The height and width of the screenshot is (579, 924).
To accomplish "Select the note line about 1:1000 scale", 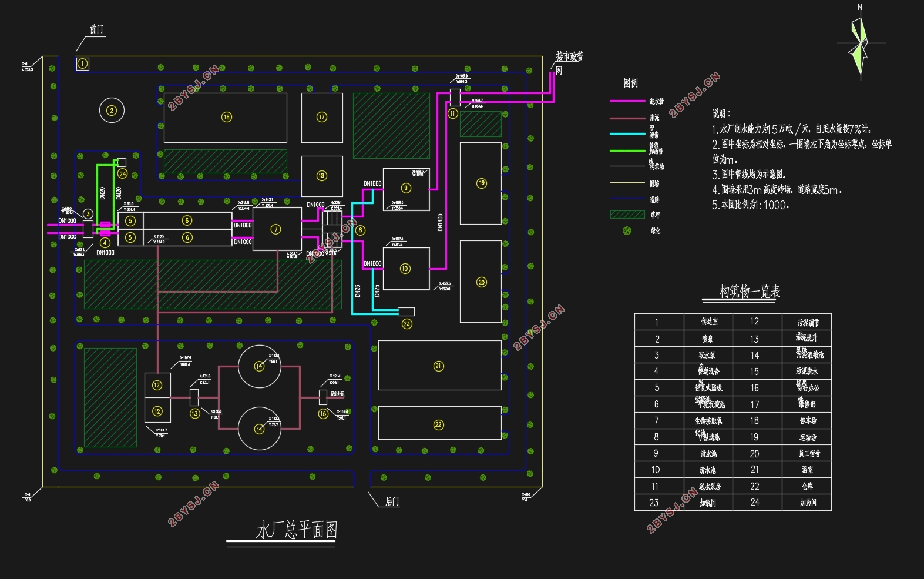I will [x=751, y=205].
